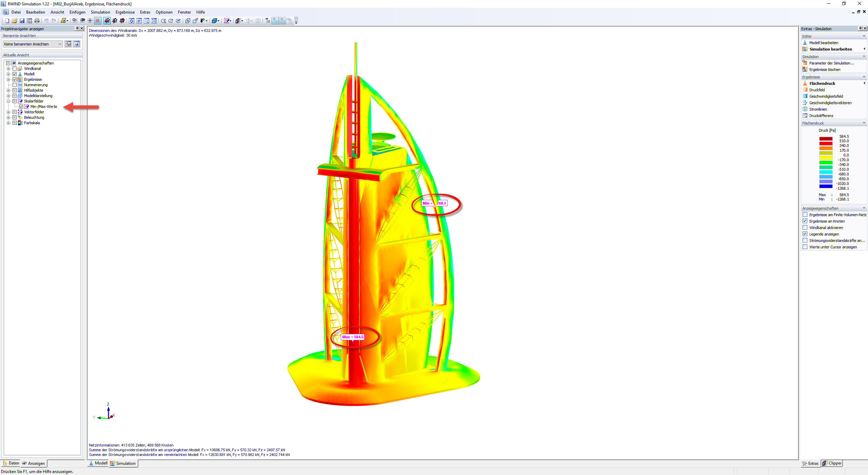Image resolution: width=868 pixels, height=475 pixels.
Task: Click the dark blue legend swatch
Action: [826, 186]
